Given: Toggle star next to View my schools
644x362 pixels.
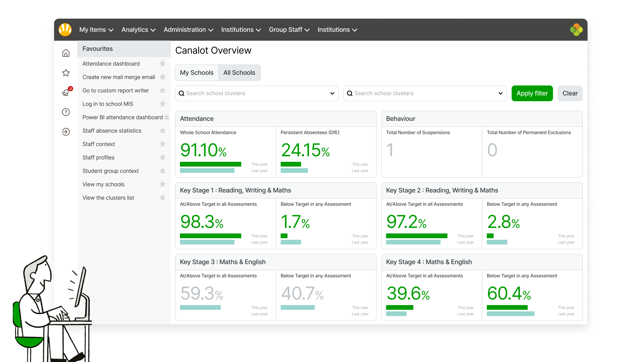Looking at the screenshot, I should [x=163, y=184].
